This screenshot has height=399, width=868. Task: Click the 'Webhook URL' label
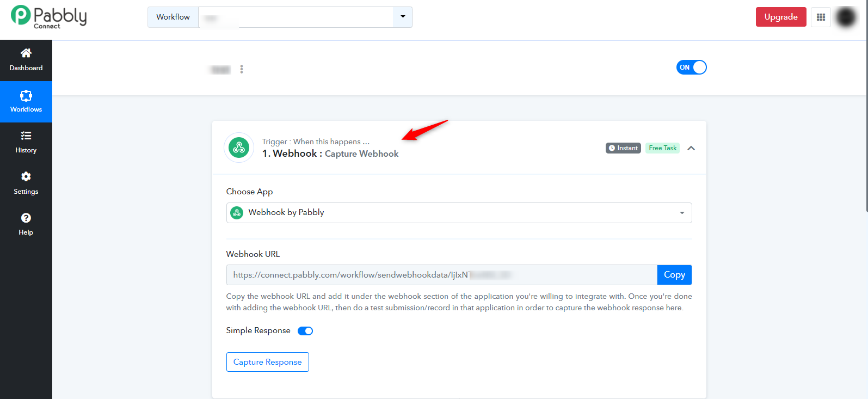click(253, 254)
